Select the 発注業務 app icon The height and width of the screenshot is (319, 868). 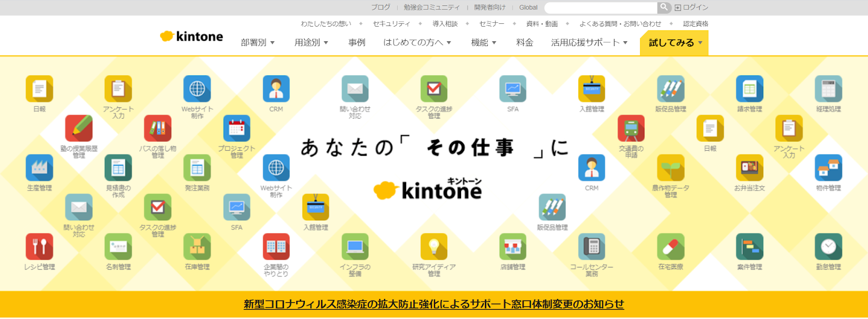click(197, 168)
